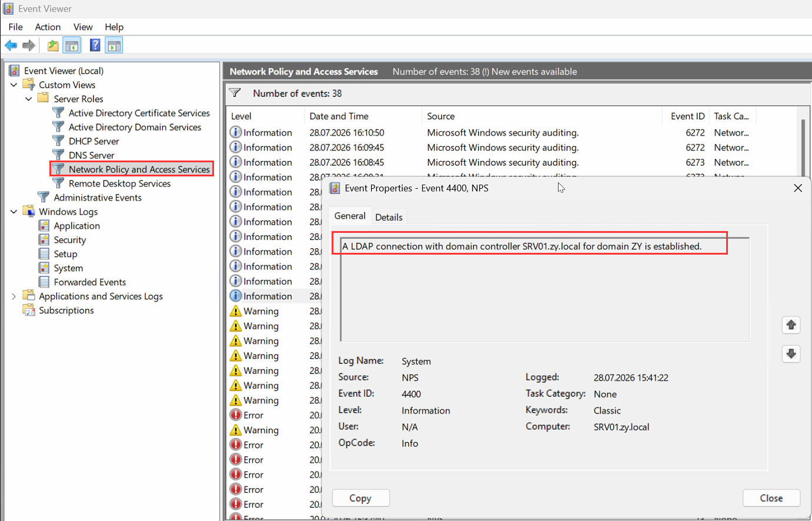Click the Application log icon
Viewport: 812px width, 521px height.
coord(44,225)
